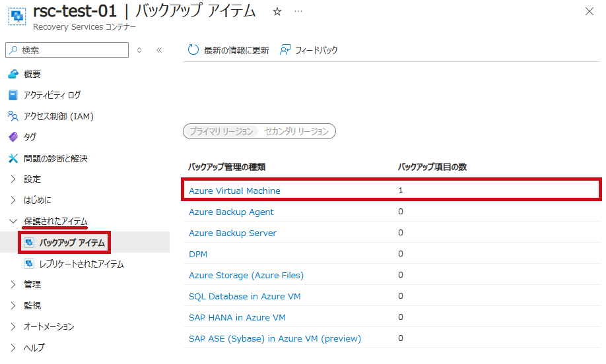
Task: Open Azure Backup Agent link
Action: [231, 212]
